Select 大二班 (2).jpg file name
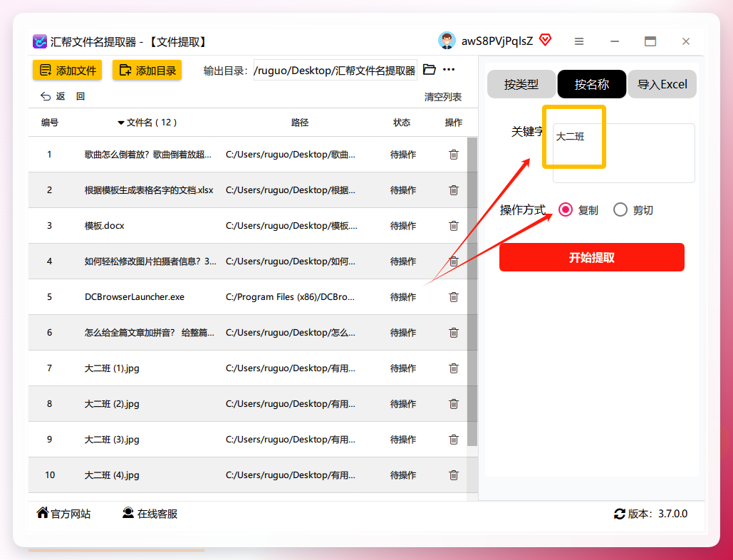This screenshot has height=560, width=733. [112, 404]
